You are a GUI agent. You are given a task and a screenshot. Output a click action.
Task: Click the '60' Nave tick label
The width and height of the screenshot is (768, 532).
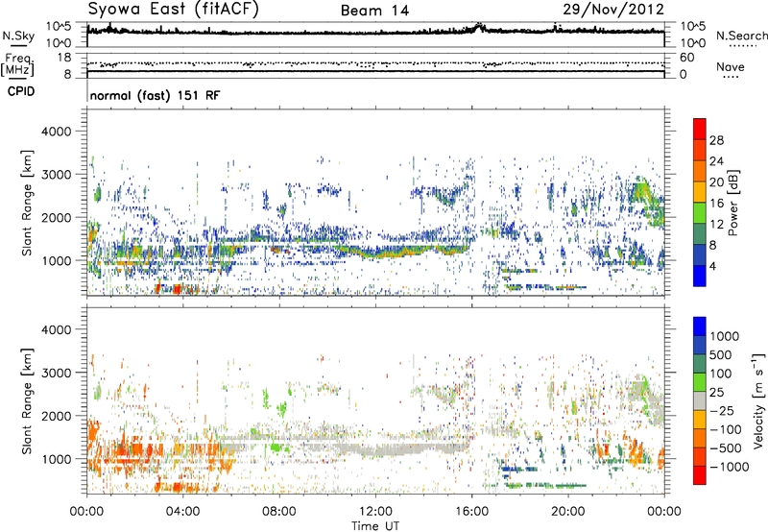click(x=686, y=58)
